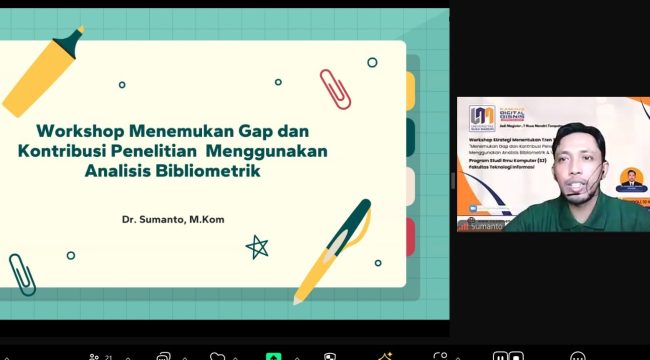Click 'Fakultas Teknologi Informasi' text in video
Screen dimensions: 650x360
click(502, 167)
